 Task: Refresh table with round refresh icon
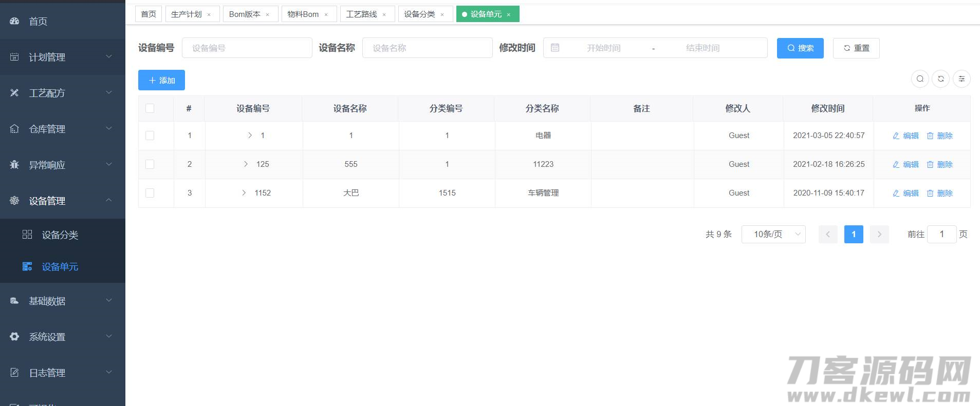[x=940, y=79]
